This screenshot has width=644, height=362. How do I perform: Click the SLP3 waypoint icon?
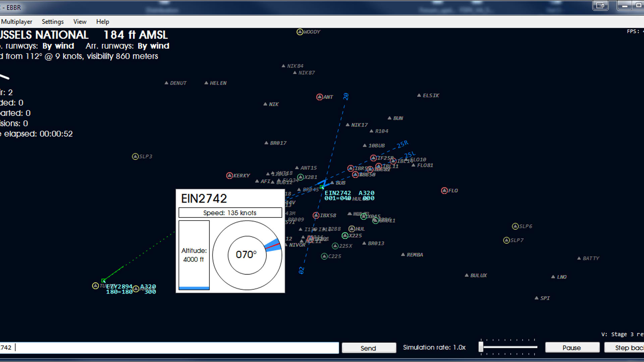click(135, 157)
